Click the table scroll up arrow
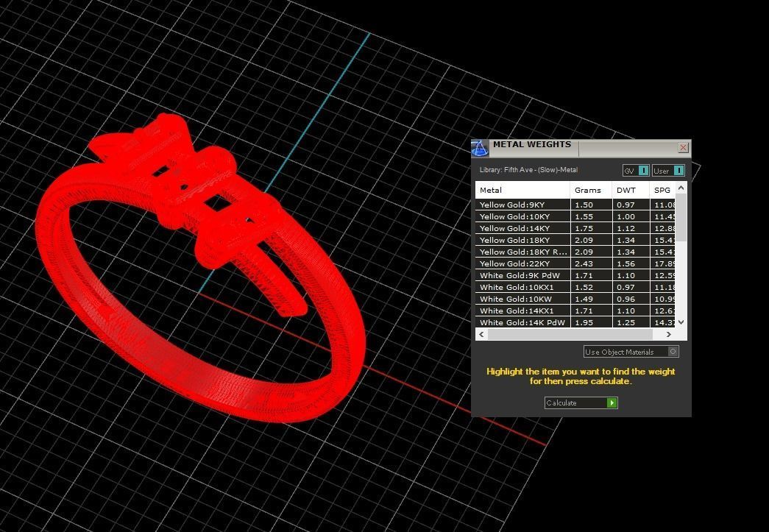 pyautogui.click(x=681, y=188)
